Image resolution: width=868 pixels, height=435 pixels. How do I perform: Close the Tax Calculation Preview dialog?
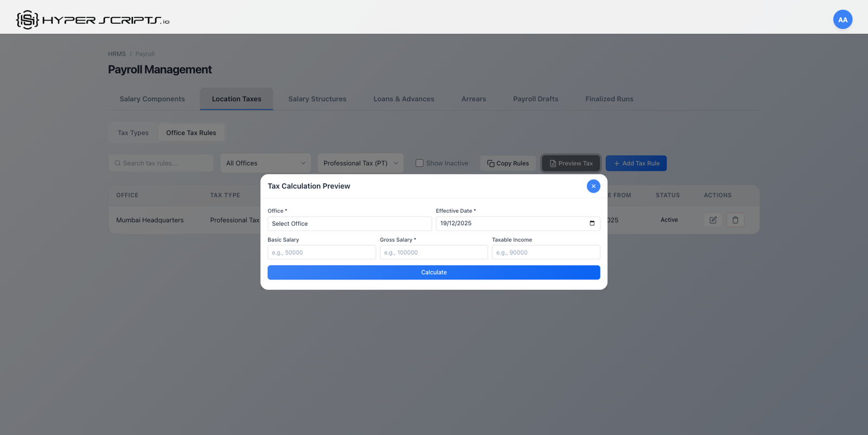pyautogui.click(x=593, y=186)
